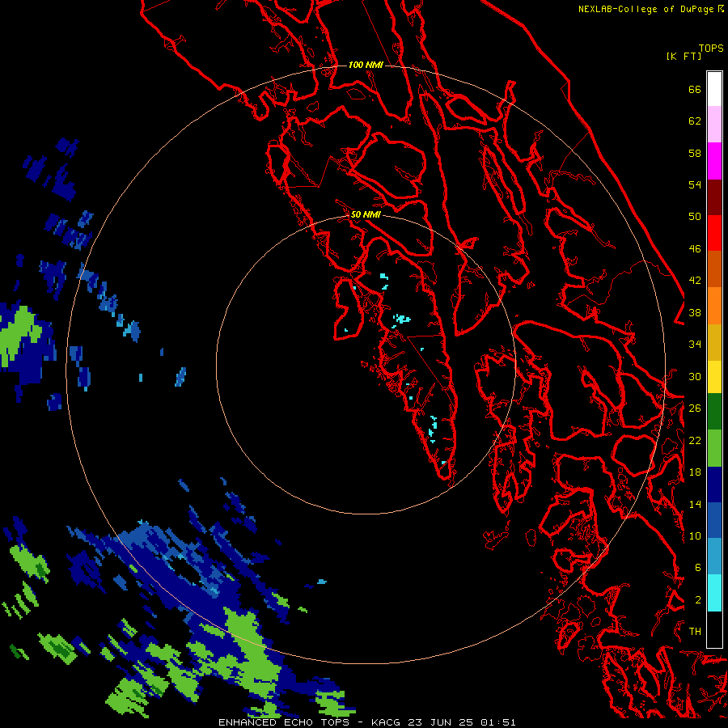This screenshot has height=728, width=728.
Task: Click the light sky-blue legend swatch
Action: pyautogui.click(x=714, y=557)
